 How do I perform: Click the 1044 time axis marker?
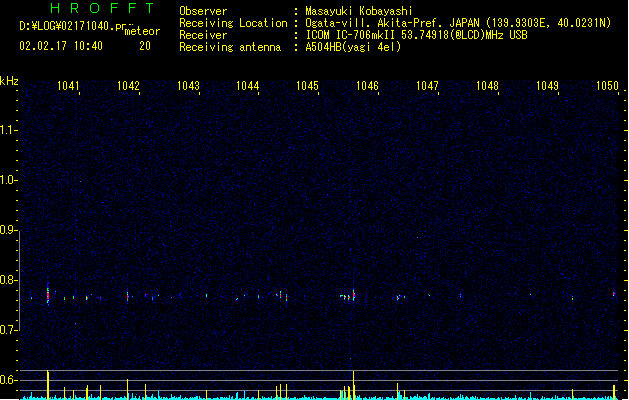[248, 86]
